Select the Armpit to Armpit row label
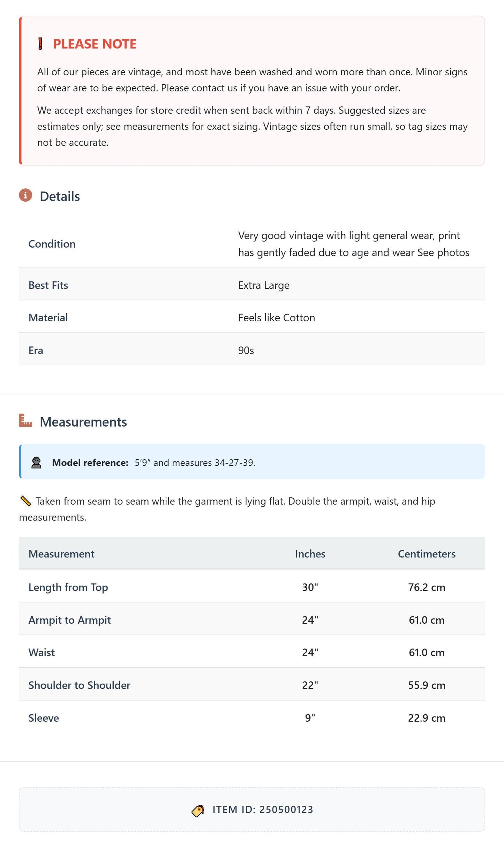The image size is (504, 848). pos(70,620)
